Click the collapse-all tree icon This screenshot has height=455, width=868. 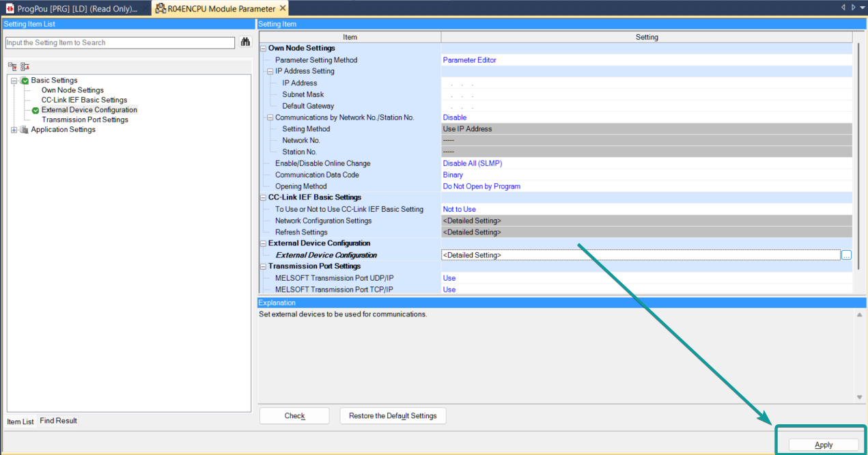(x=25, y=66)
